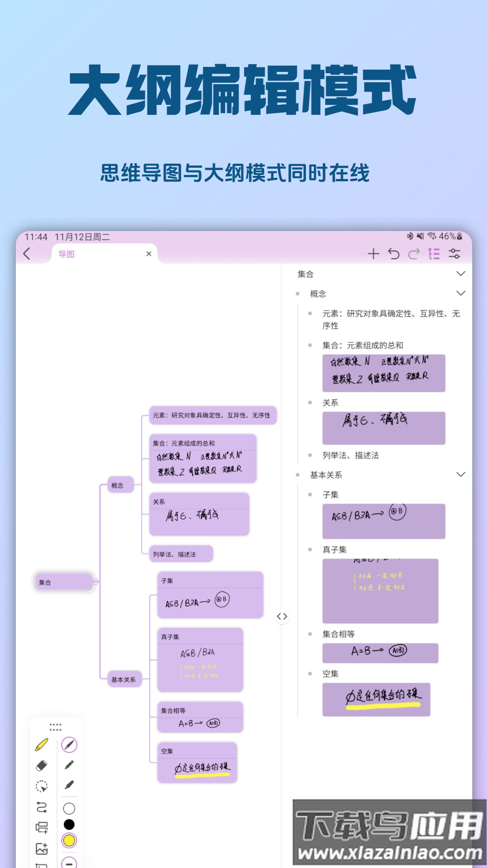Collapse the 基本关系 outline section
The width and height of the screenshot is (488, 868).
pos(460,475)
